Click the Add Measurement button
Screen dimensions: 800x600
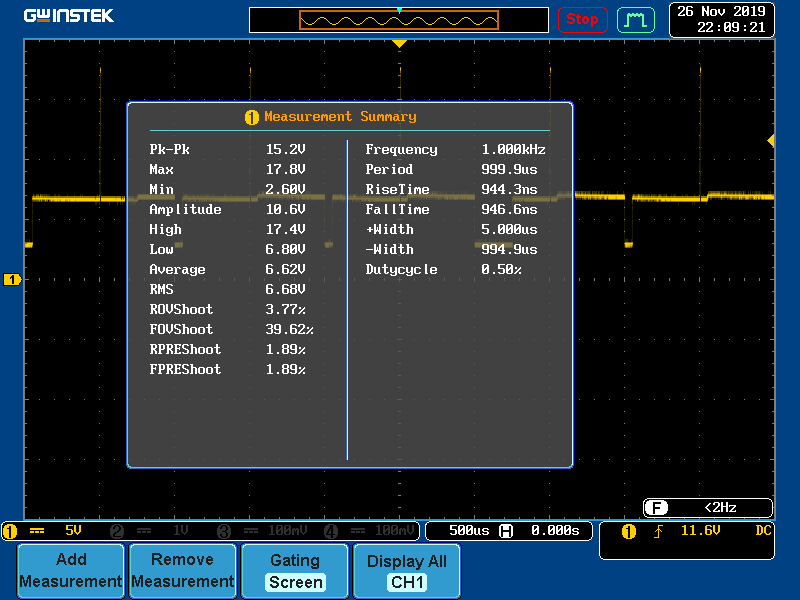[x=71, y=570]
